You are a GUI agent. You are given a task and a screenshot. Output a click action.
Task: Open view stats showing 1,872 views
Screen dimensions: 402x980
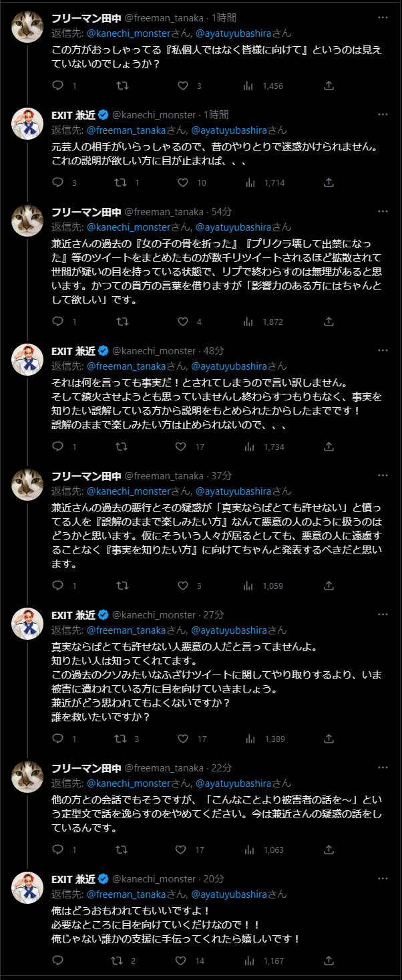249,322
